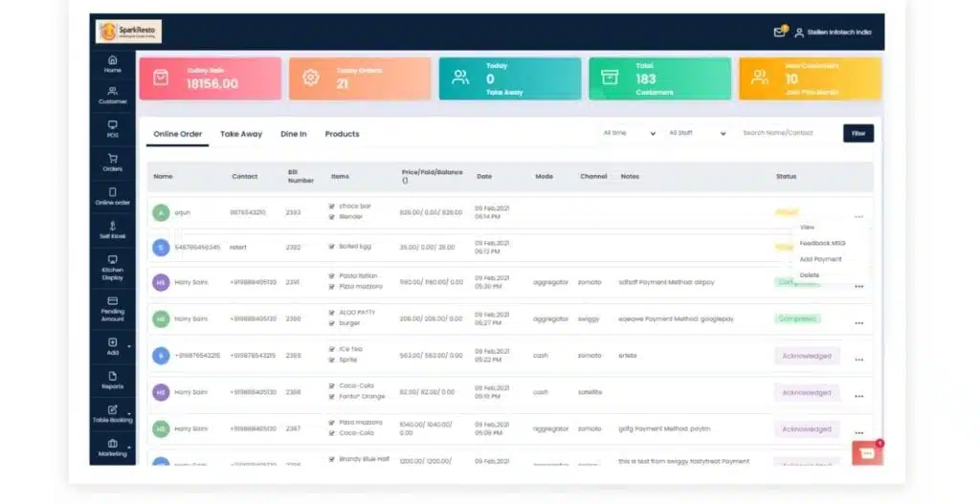The height and width of the screenshot is (504, 980).
Task: Click the Price/Paid/Balance column header
Action: (x=432, y=176)
